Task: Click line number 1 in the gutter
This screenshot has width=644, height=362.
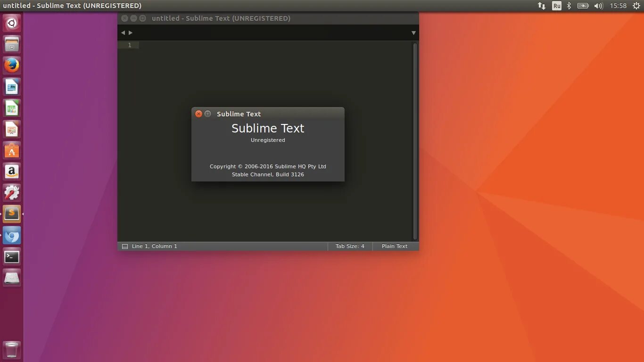Action: pyautogui.click(x=130, y=45)
